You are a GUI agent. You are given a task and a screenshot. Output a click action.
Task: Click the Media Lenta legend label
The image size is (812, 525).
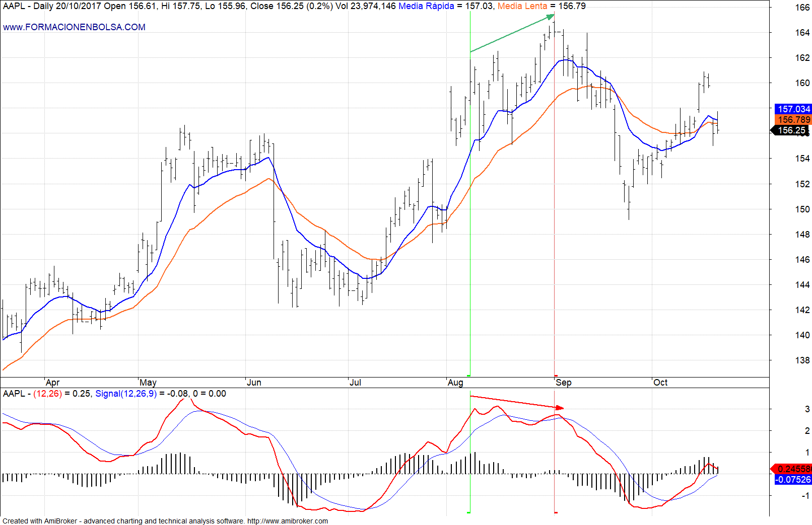522,6
